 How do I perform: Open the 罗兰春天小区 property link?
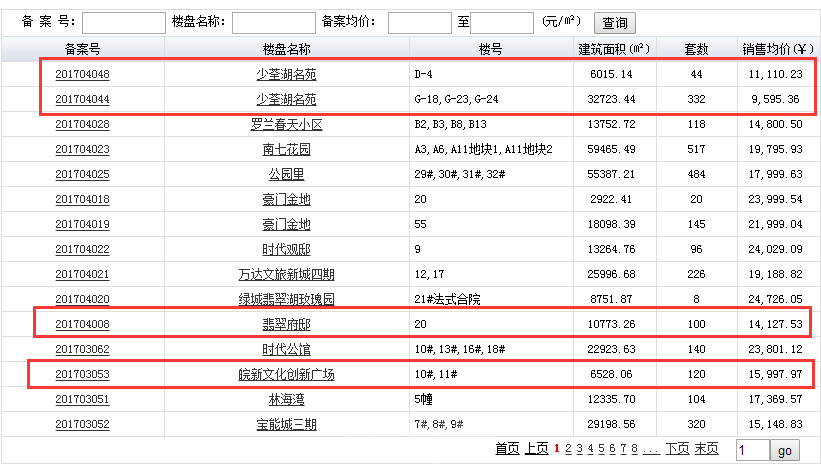tap(286, 125)
